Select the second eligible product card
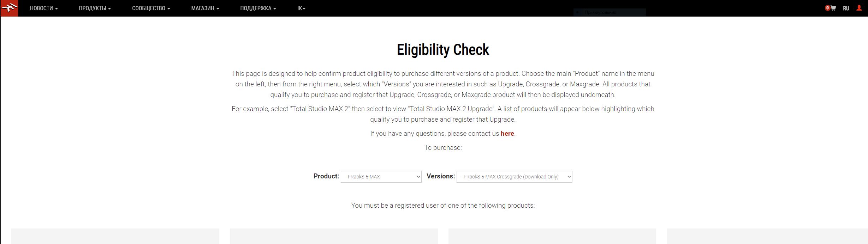Screen dimensions: 868x244 tap(334, 236)
